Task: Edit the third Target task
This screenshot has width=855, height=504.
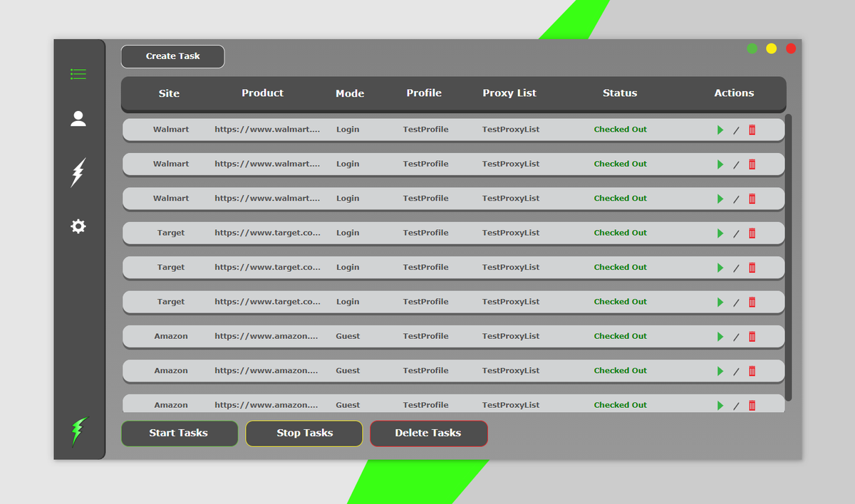Action: (736, 303)
